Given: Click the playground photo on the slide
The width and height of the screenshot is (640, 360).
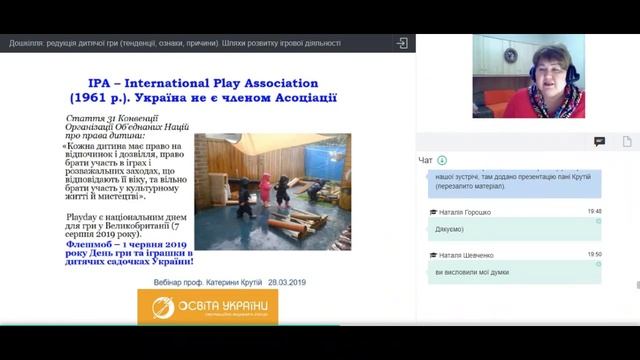Looking at the screenshot, I should [x=273, y=192].
